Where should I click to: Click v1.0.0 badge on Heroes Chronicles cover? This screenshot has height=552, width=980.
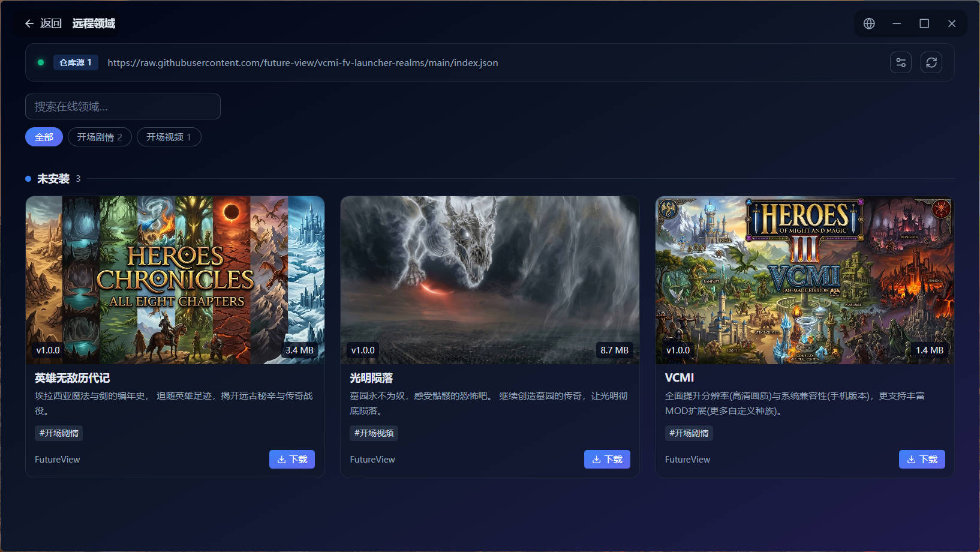point(48,350)
